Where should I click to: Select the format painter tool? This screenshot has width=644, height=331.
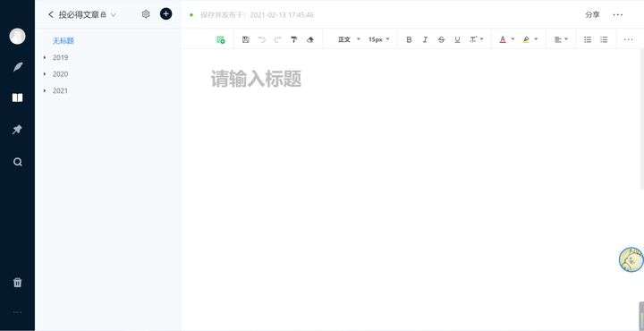point(293,39)
